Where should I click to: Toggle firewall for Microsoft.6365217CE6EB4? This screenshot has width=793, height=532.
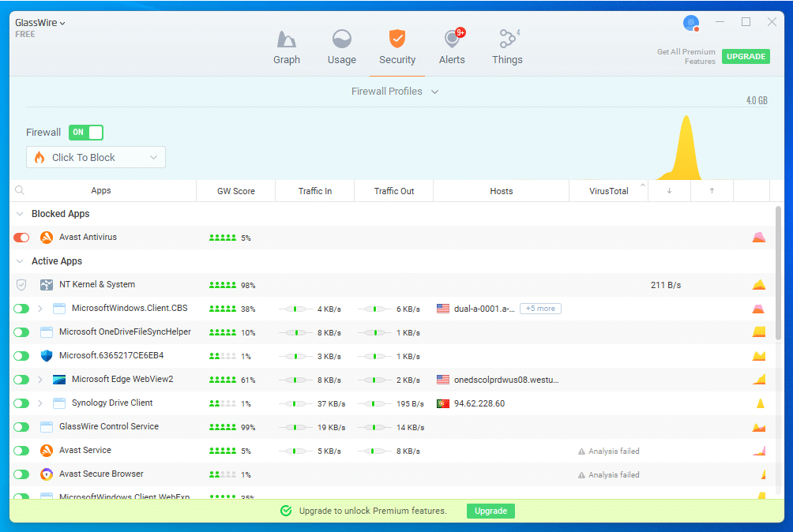coord(21,356)
